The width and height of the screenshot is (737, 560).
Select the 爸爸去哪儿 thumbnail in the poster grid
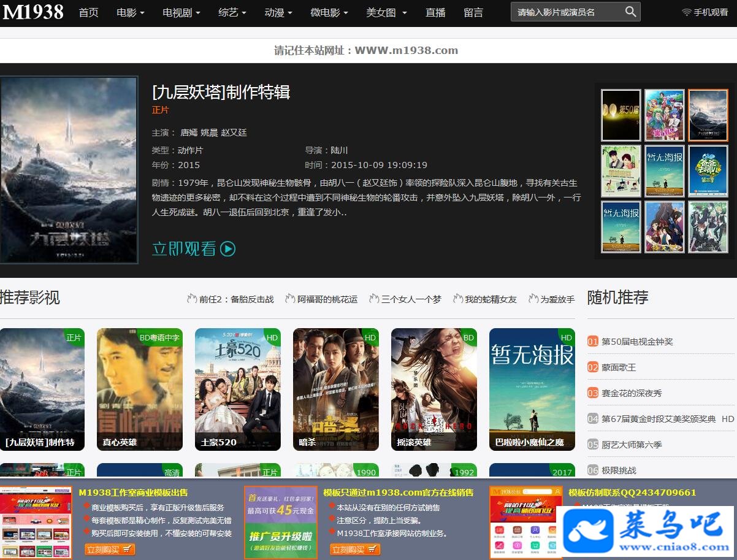click(708, 171)
